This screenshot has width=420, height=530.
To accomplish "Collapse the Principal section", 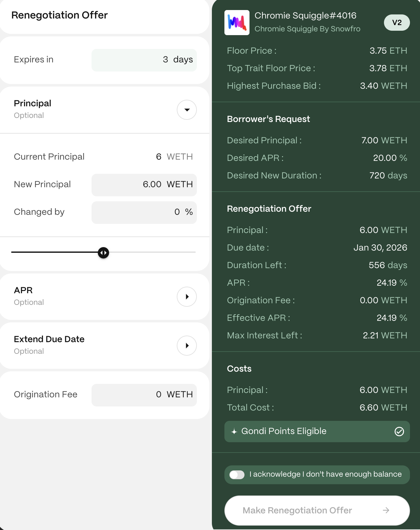I will tap(187, 110).
